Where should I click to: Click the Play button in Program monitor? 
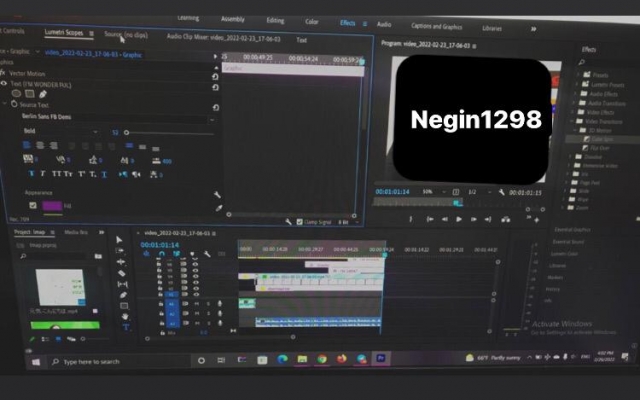459,218
